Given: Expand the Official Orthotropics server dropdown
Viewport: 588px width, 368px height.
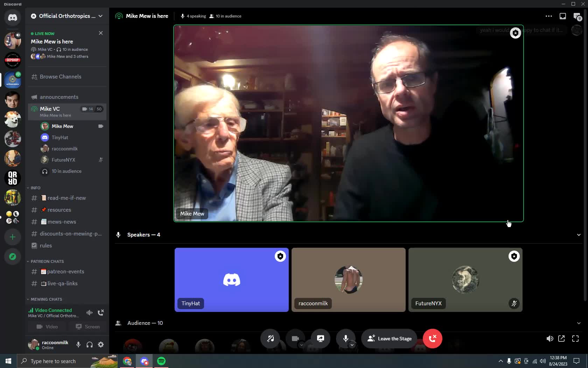Looking at the screenshot, I should (x=100, y=16).
